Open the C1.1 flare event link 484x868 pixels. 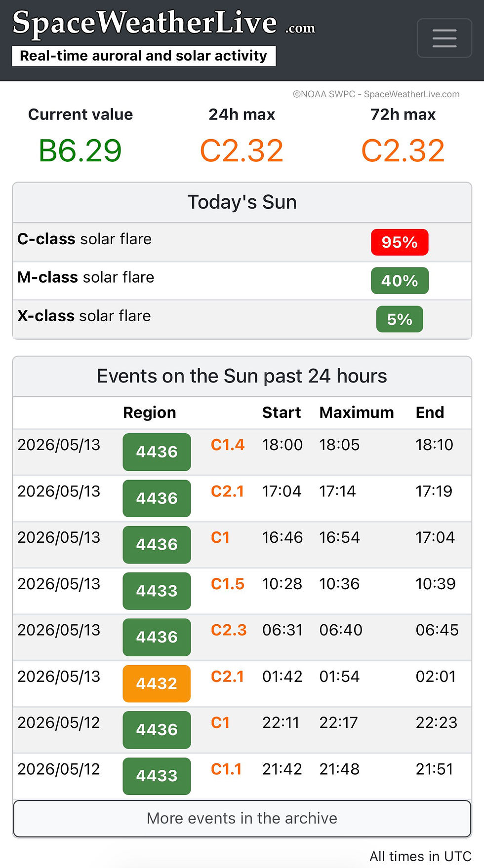point(226,769)
